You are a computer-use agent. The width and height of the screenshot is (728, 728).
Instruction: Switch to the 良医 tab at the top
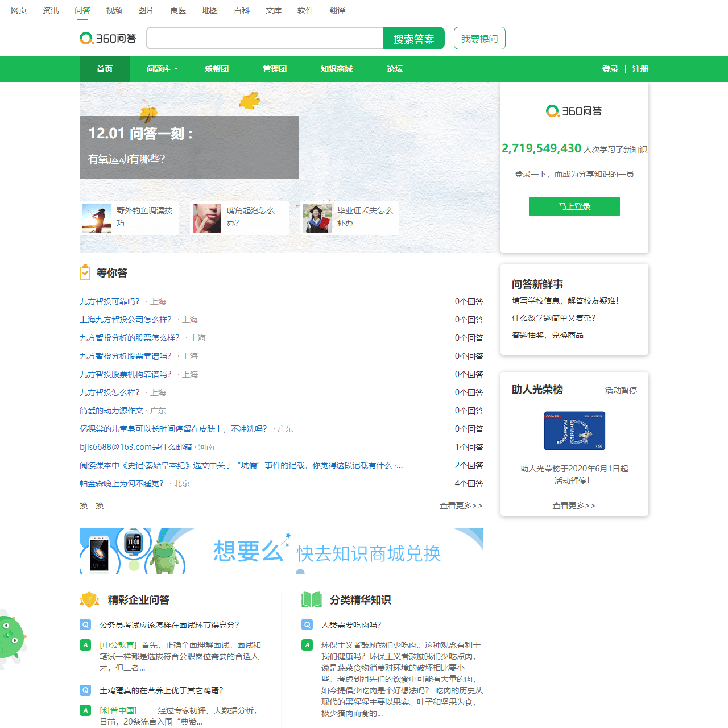177,10
